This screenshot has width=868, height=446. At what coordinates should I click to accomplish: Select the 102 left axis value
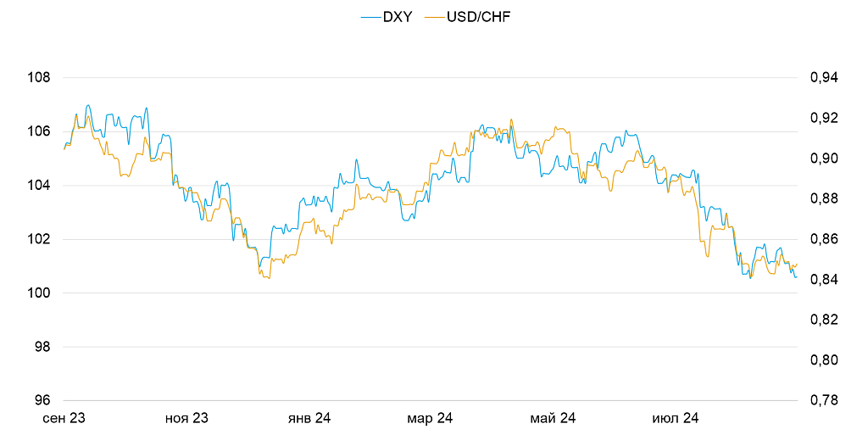pos(39,240)
